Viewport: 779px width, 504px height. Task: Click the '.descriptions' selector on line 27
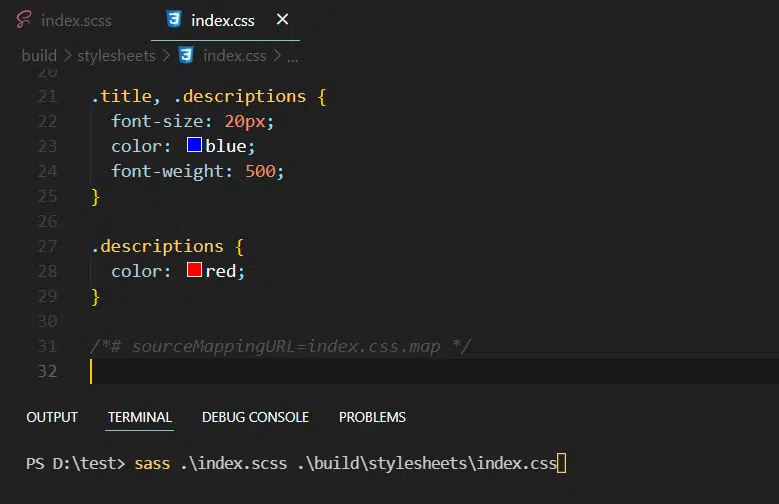[158, 246]
